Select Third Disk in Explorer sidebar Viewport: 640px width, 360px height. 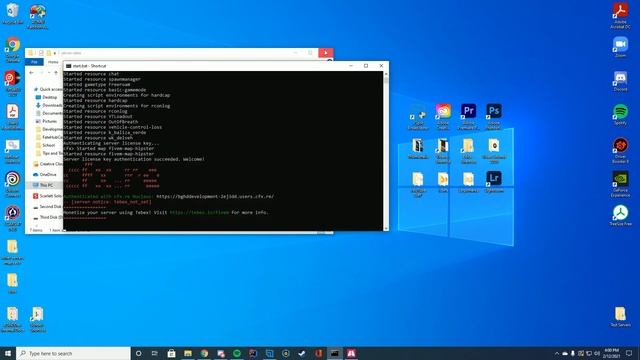click(x=48, y=217)
